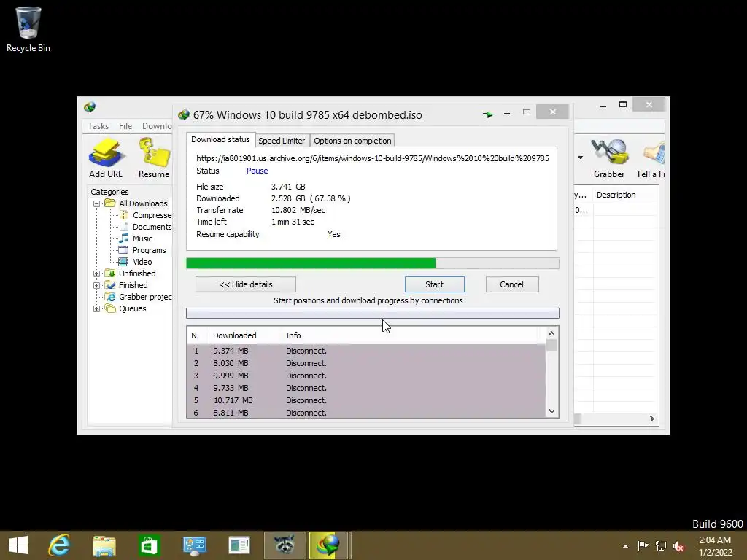Image resolution: width=747 pixels, height=560 pixels.
Task: Click the IDM globe icon in main window title
Action: 90,106
